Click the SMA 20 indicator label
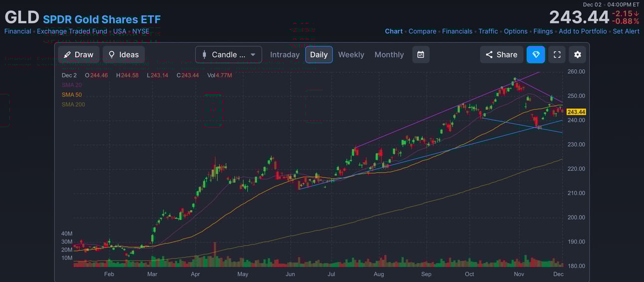 [x=72, y=85]
